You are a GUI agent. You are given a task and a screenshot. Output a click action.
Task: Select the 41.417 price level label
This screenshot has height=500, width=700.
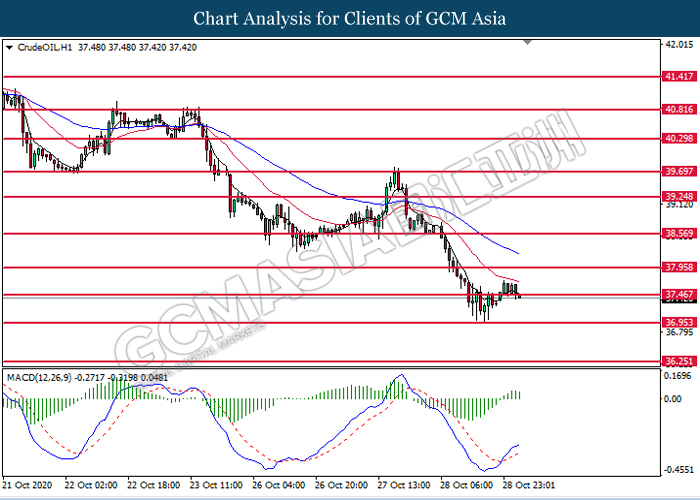679,76
